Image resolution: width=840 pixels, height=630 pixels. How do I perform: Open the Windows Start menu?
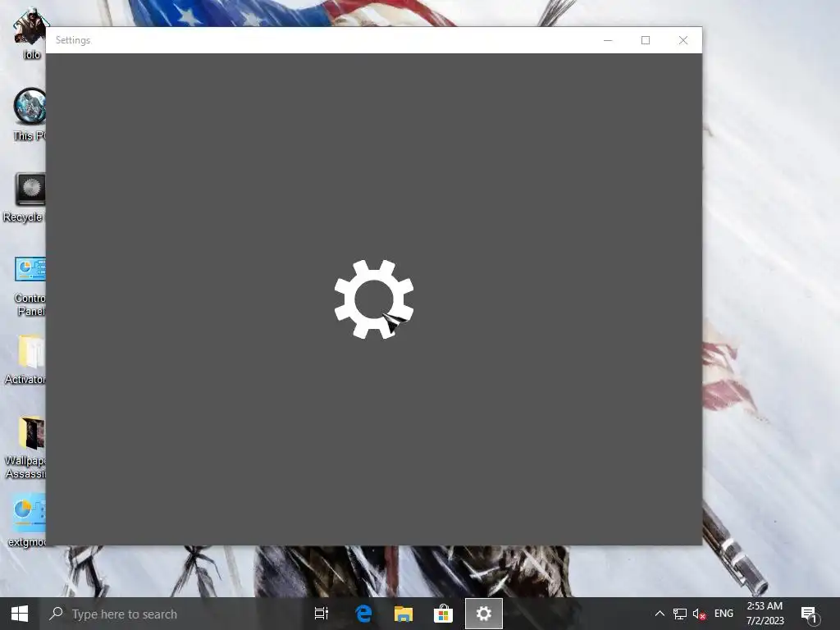pos(20,614)
